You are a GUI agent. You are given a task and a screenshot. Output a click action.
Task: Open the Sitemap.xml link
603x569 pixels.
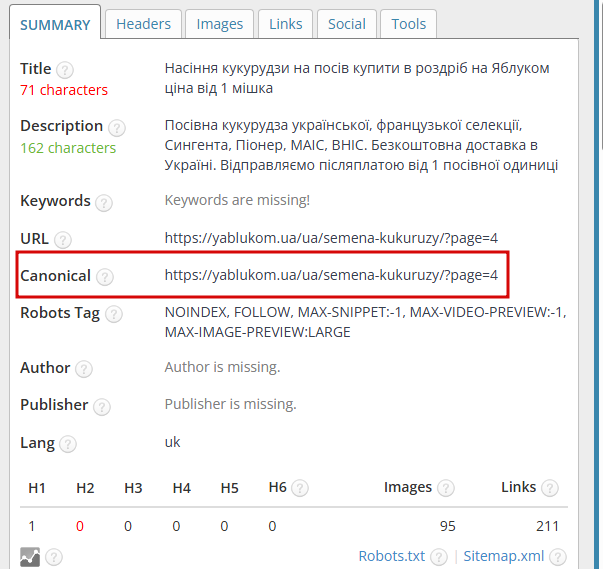pyautogui.click(x=503, y=556)
